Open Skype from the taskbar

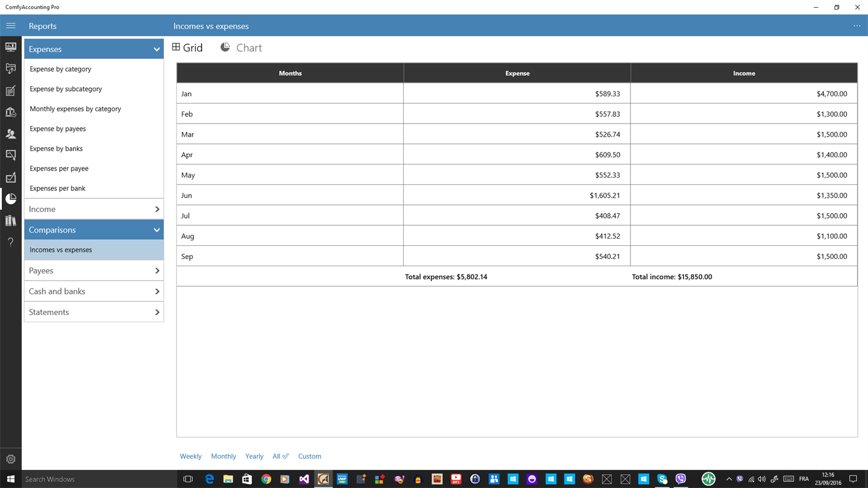coord(662,479)
